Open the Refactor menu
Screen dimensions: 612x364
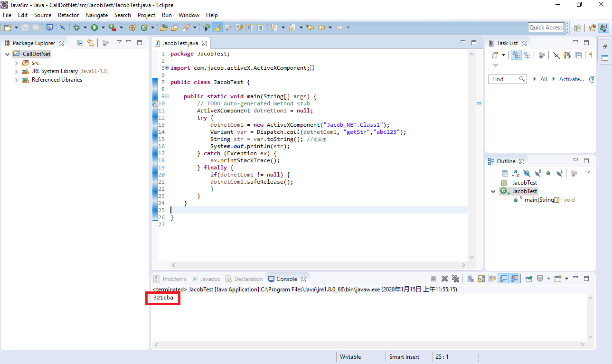pyautogui.click(x=68, y=15)
